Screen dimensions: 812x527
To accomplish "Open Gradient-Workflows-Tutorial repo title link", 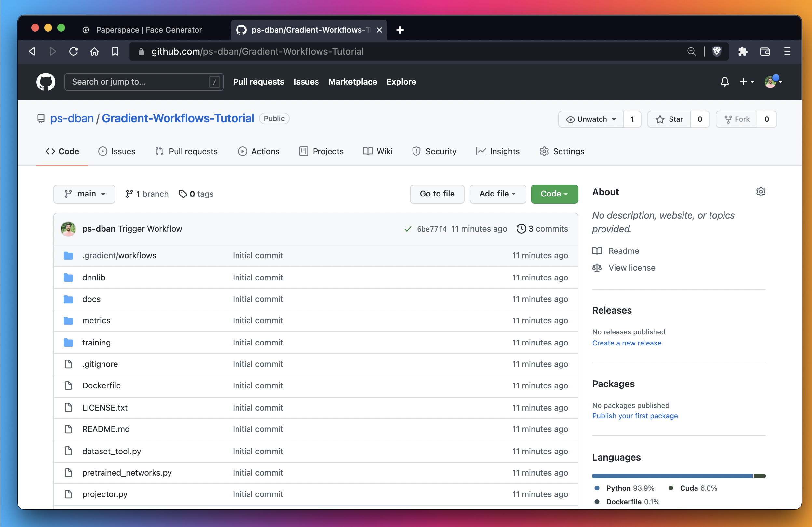I will click(178, 118).
